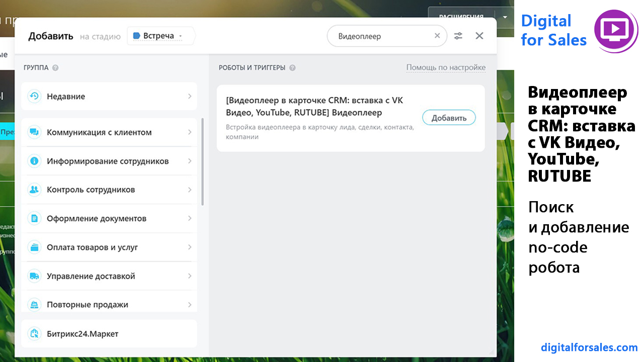This screenshot has width=644, height=362.
Task: Click the Управление доставкой truck icon
Action: (x=34, y=276)
